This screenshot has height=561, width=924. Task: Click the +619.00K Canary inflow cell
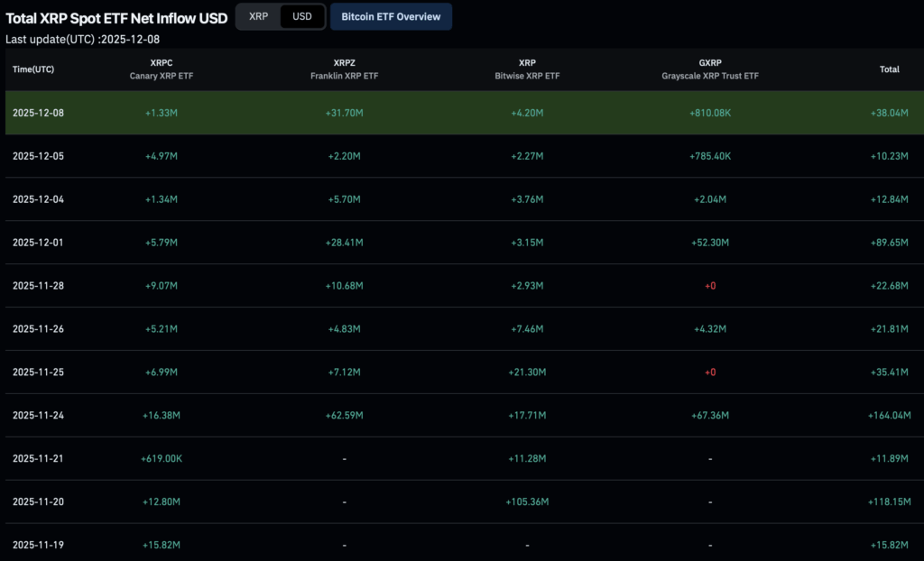pos(162,458)
